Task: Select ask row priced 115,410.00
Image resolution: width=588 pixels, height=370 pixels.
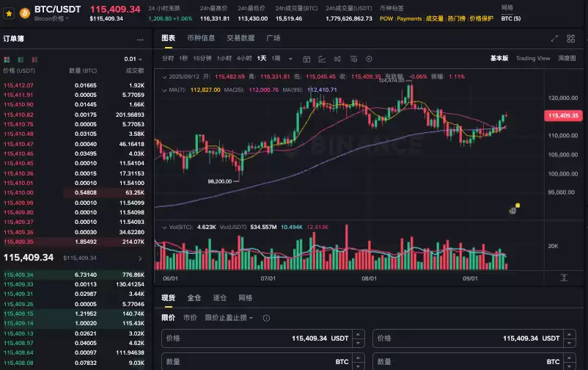Action: 73,192
